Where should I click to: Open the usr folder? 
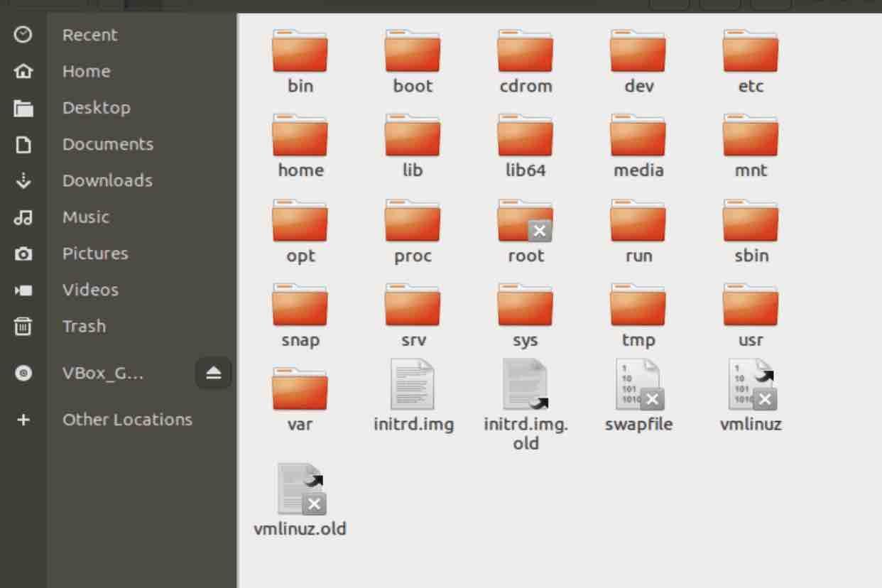(x=751, y=312)
